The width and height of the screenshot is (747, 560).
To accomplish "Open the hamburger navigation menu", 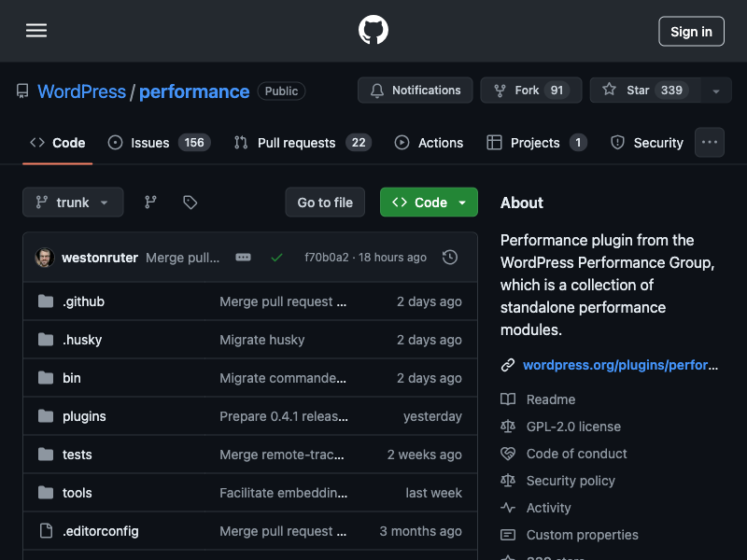I will tap(36, 31).
